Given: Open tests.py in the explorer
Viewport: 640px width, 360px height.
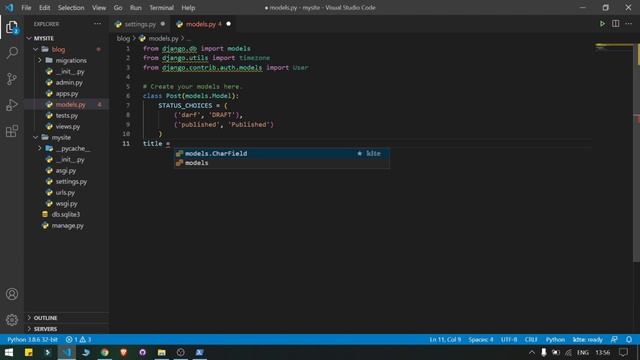Looking at the screenshot, I should pos(67,116).
